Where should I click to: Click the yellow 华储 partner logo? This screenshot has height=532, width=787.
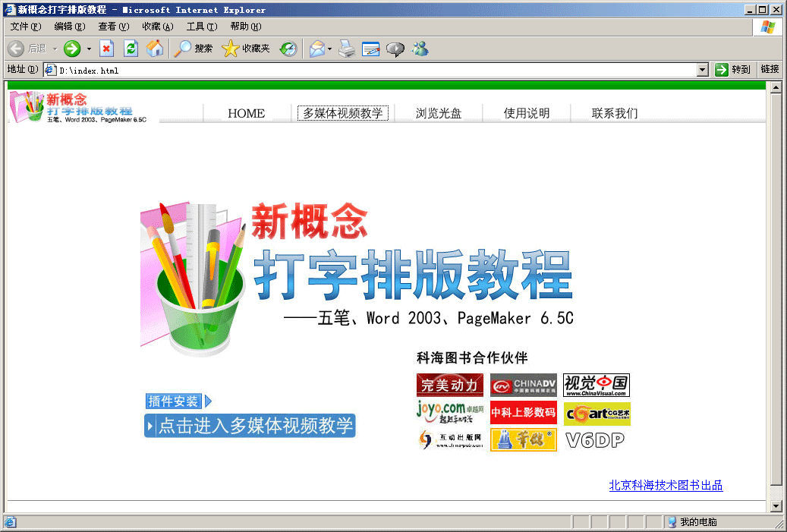524,439
